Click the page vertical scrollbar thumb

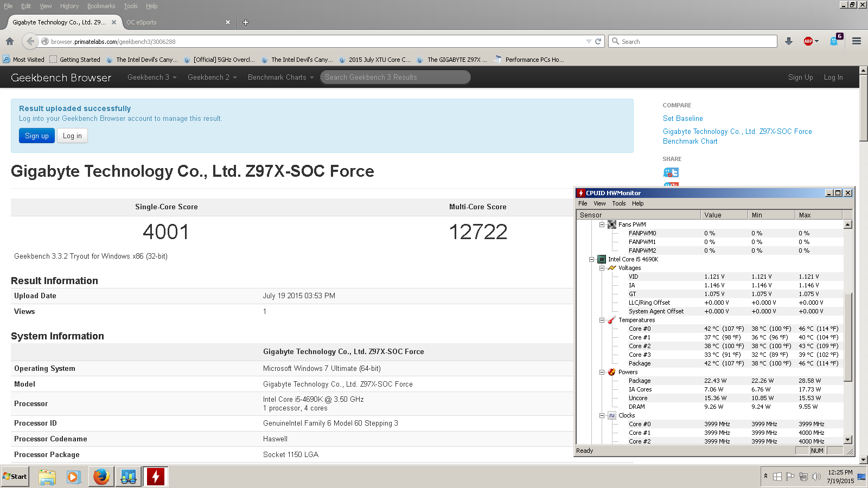863,108
